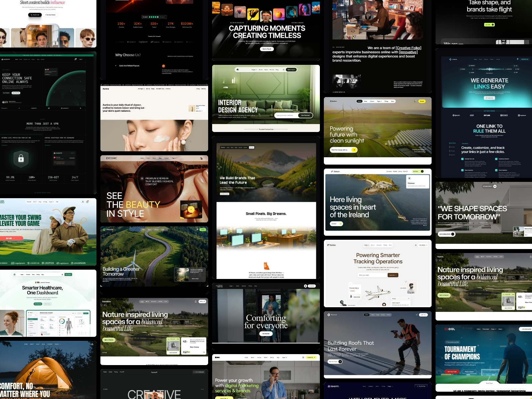Click the arrow circle on GET CONSULTATION button
This screenshot has width=532, height=399.
tap(453, 234)
